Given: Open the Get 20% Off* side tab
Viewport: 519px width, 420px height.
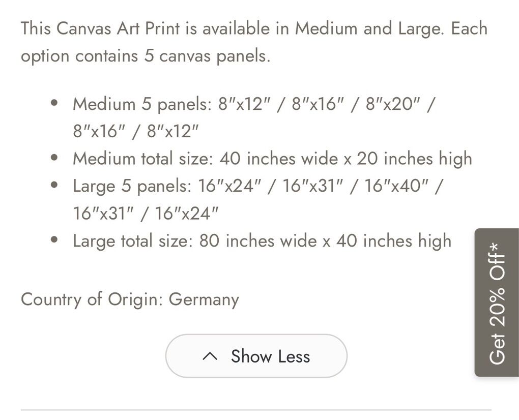Looking at the screenshot, I should (x=497, y=303).
